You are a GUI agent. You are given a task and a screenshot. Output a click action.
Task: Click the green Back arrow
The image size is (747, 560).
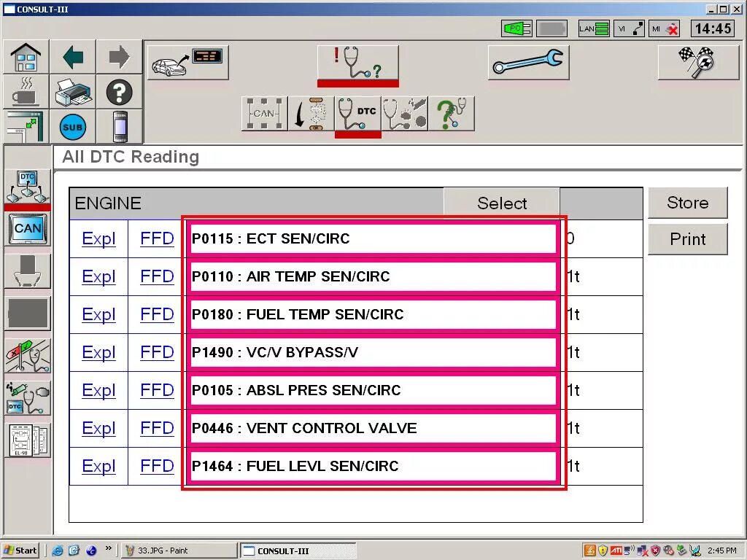click(72, 57)
